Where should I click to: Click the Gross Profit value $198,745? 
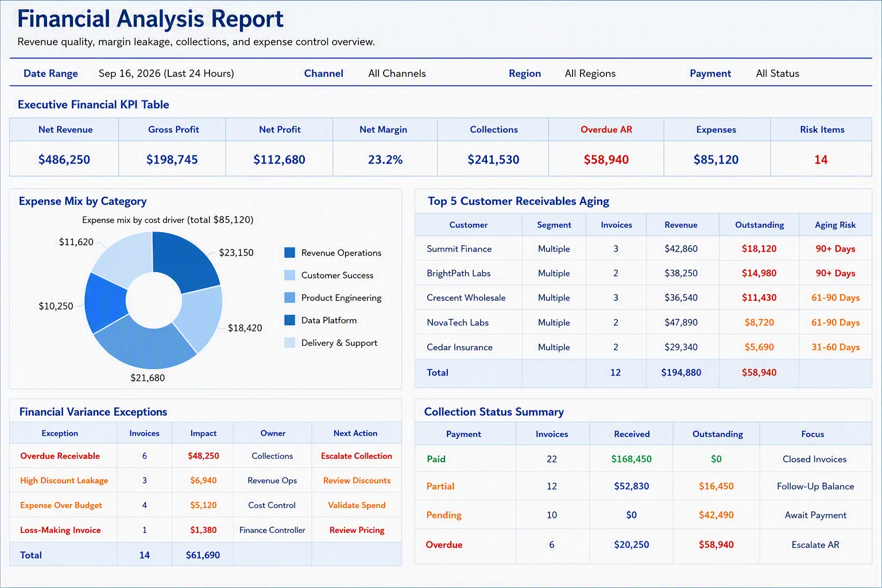coord(172,160)
